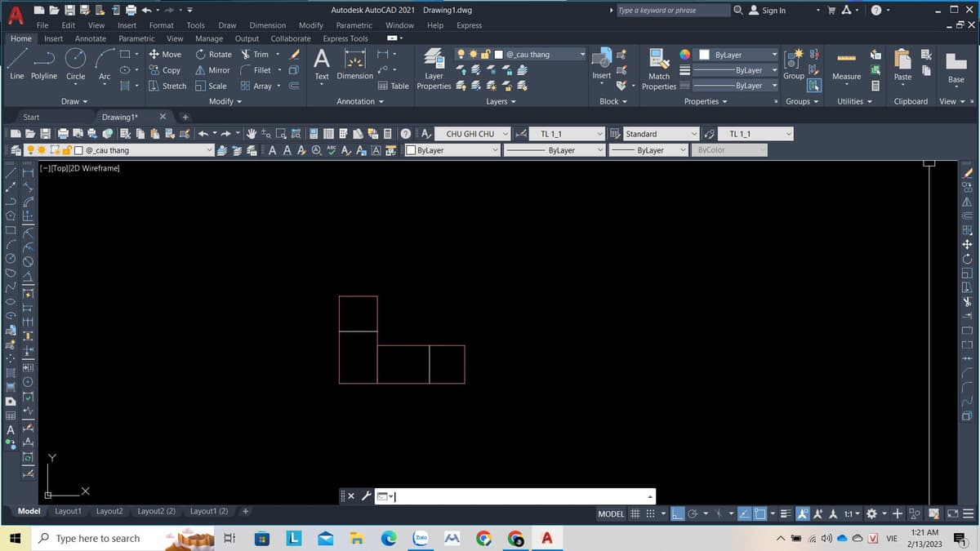Click the Pan hand icon in toolbar
The image size is (980, 551).
252,134
